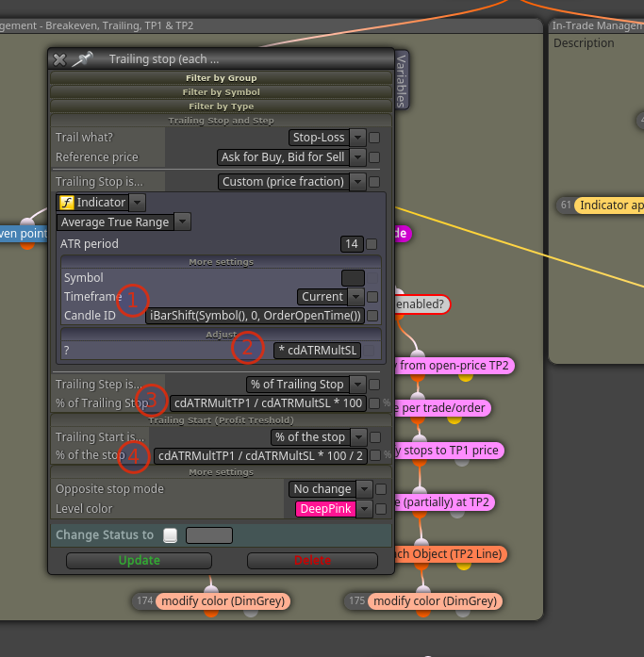Close the Trailing stop dialog with X icon

pos(59,59)
